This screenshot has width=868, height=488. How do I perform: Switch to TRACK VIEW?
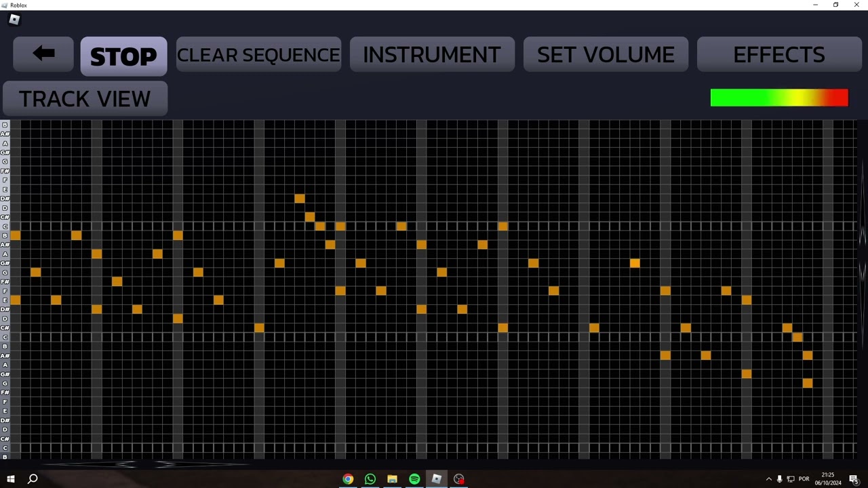click(85, 98)
